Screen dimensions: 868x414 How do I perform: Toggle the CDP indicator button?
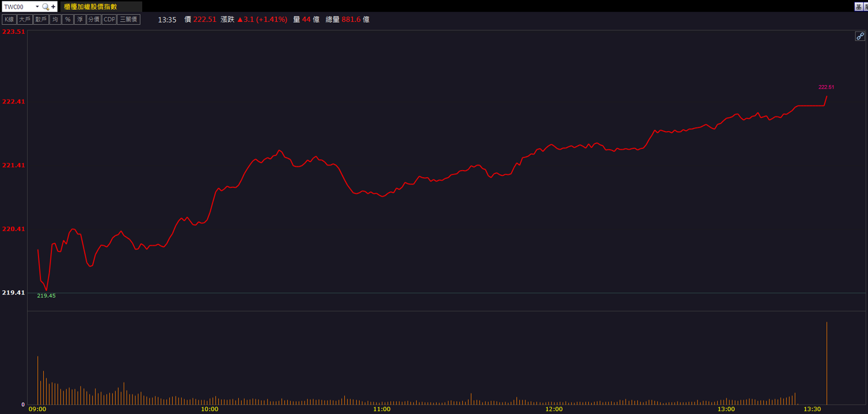coord(109,20)
